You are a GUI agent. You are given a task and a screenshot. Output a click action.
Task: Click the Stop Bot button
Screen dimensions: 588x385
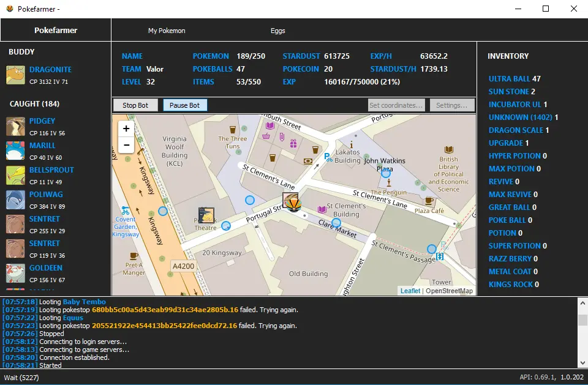(x=135, y=105)
